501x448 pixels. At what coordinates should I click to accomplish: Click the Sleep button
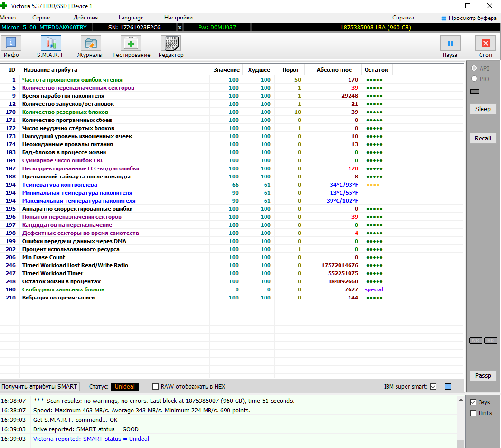click(483, 109)
